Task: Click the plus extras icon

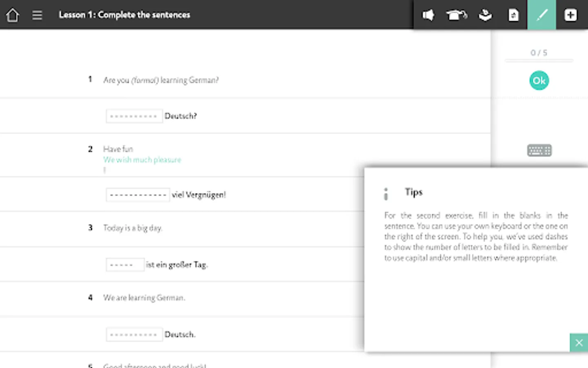Action: tap(570, 15)
